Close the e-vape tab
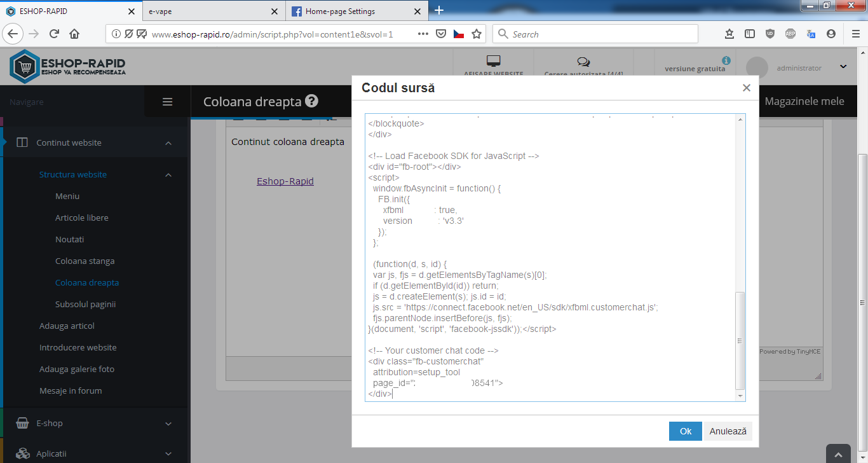 point(275,11)
